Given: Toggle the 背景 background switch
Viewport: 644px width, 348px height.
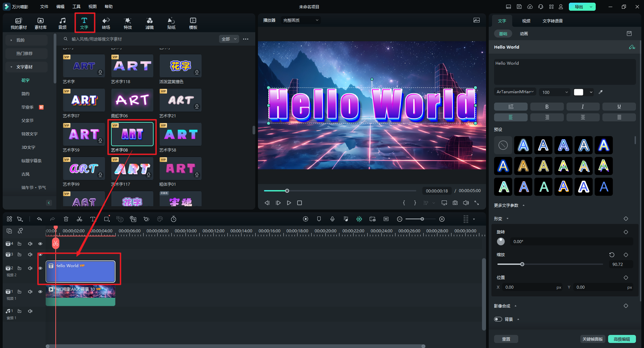Looking at the screenshot, I should point(498,319).
